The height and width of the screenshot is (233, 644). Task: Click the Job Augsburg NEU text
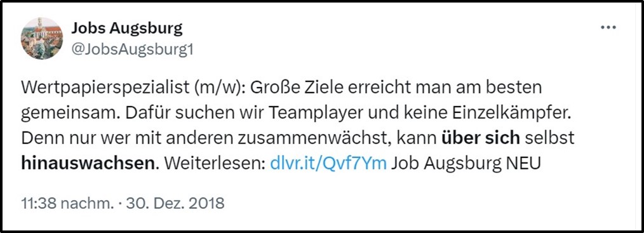467,164
